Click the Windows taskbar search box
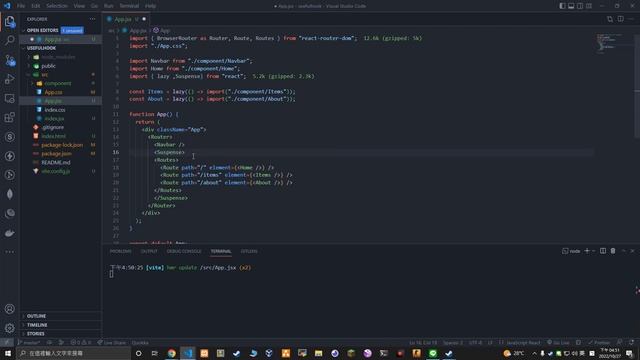640x360 pixels. (73, 353)
